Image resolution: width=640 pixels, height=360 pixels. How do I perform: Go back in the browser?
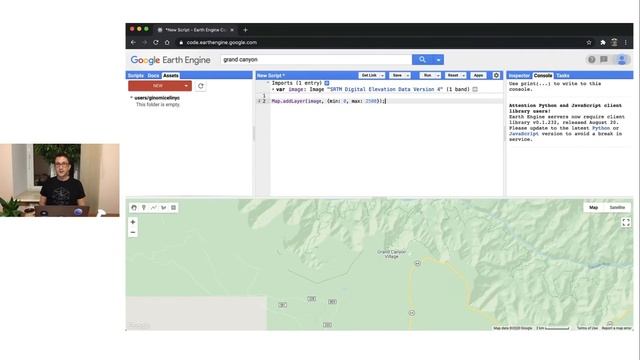pos(133,42)
